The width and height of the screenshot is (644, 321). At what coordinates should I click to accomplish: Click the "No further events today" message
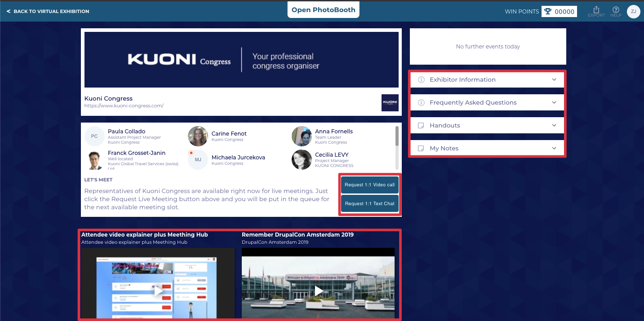click(488, 47)
